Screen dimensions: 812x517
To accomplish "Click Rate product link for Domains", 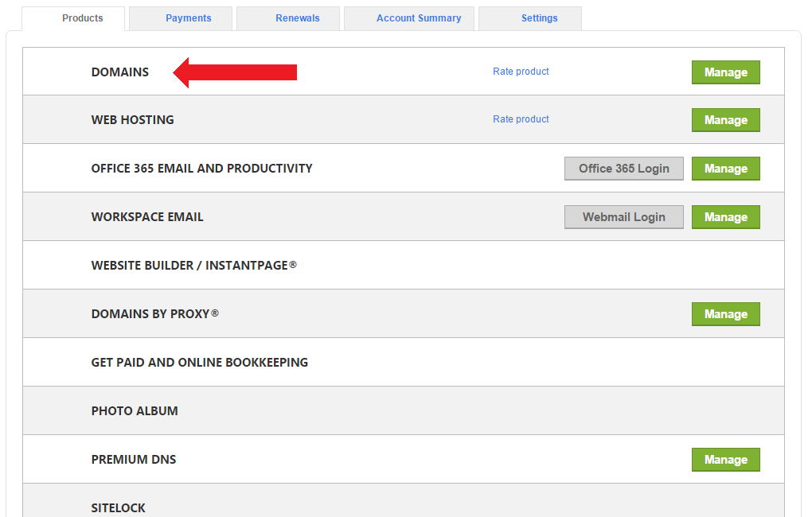I will pos(521,72).
